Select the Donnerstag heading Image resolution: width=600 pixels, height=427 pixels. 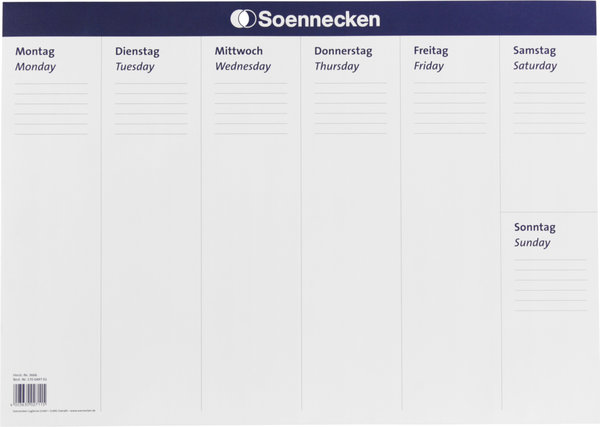343,51
